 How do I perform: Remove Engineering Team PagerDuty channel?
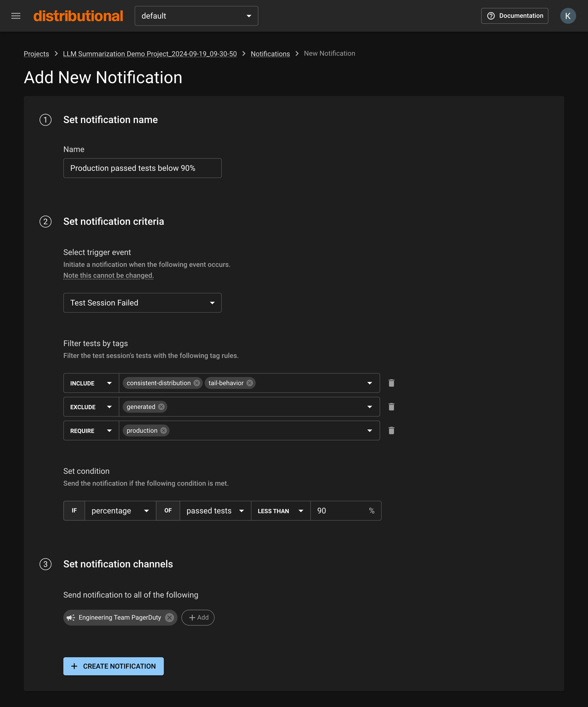(x=170, y=617)
